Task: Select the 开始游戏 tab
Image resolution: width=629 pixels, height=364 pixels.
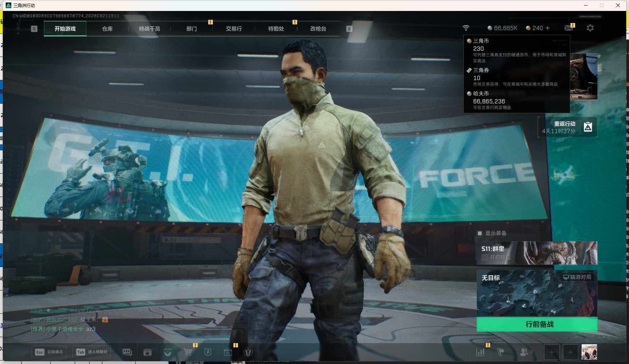Action: (65, 29)
